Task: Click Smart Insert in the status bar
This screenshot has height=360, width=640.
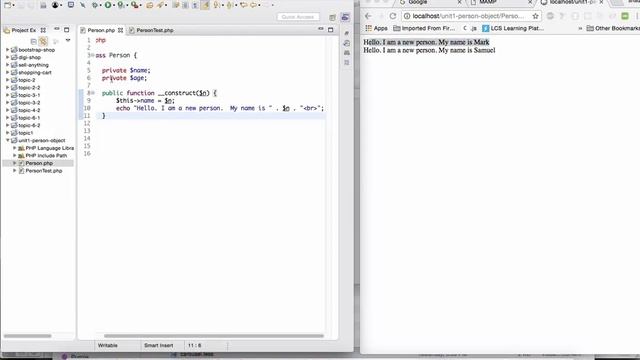Action: tap(158, 345)
